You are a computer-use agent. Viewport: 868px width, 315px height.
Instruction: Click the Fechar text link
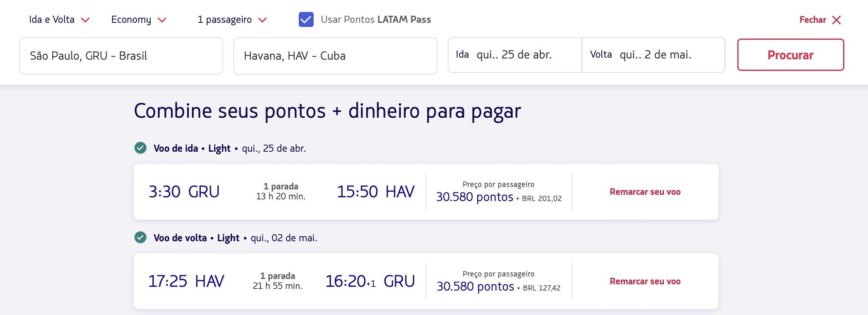[812, 20]
